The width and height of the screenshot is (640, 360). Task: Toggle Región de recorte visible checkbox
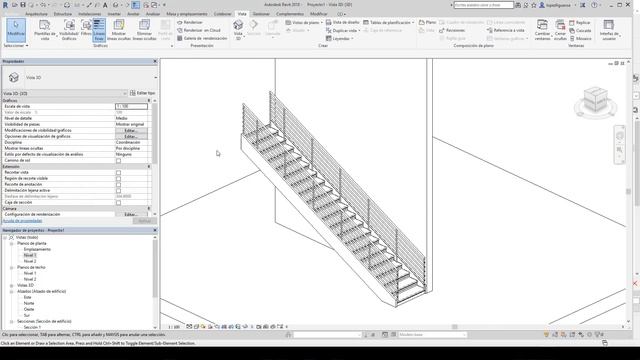click(118, 179)
